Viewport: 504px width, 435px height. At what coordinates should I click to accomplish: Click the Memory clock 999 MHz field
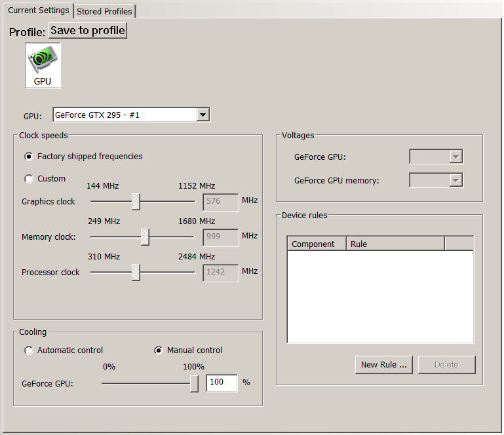coord(221,237)
